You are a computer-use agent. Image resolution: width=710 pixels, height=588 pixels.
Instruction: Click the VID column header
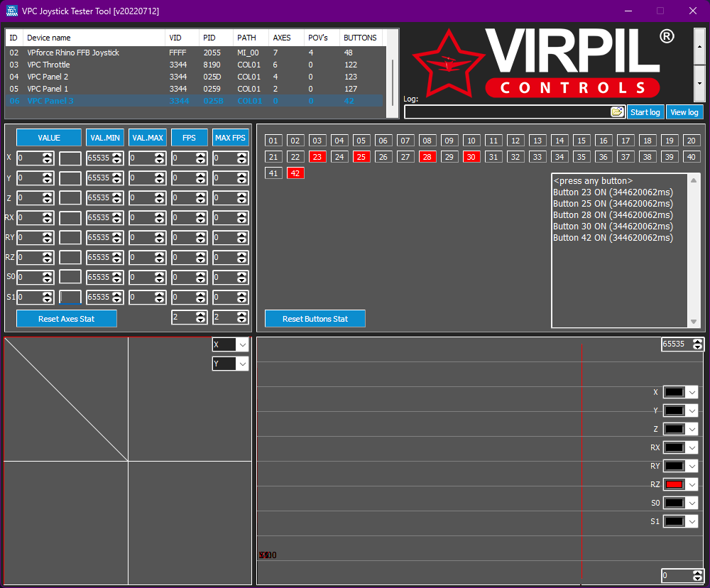182,38
